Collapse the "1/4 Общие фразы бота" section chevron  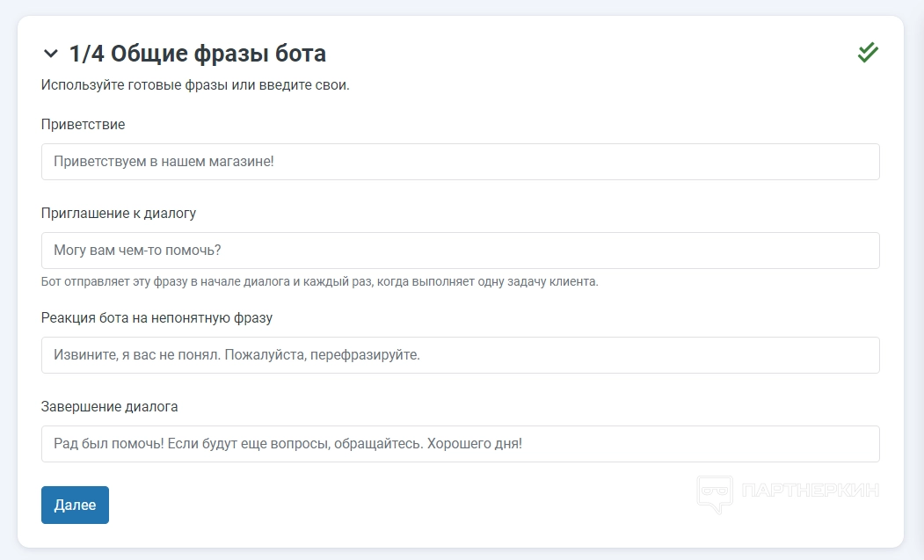pos(50,55)
